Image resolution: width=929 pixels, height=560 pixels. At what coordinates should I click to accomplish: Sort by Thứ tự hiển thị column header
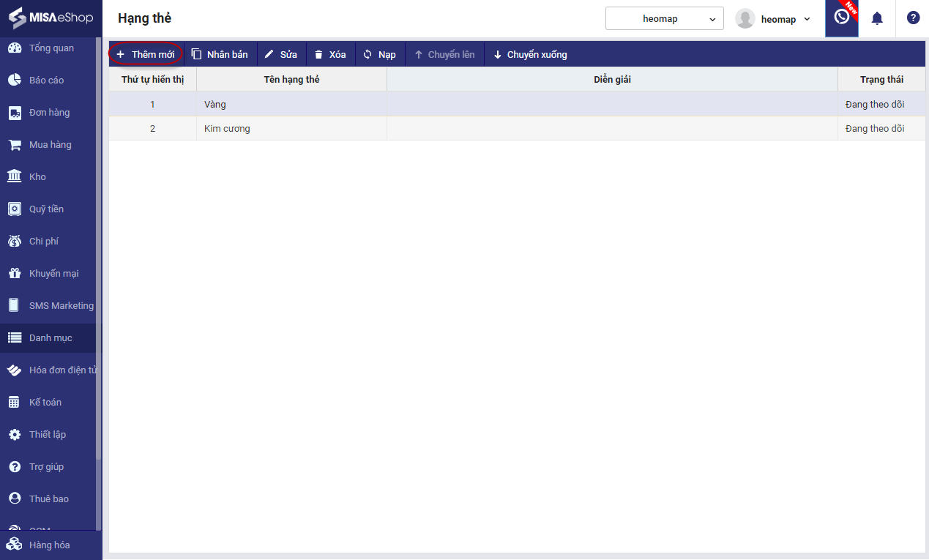click(152, 79)
